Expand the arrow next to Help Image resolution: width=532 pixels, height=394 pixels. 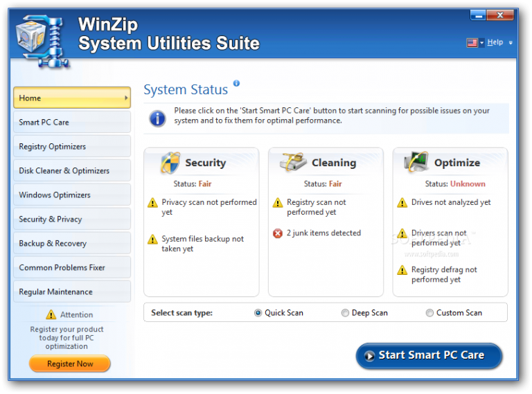[x=511, y=43]
